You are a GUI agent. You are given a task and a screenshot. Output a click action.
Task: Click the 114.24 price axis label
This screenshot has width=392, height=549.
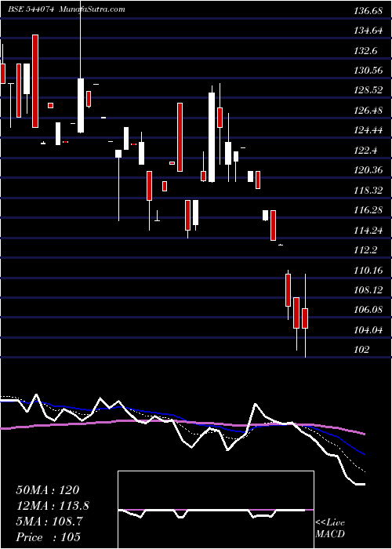click(x=368, y=231)
